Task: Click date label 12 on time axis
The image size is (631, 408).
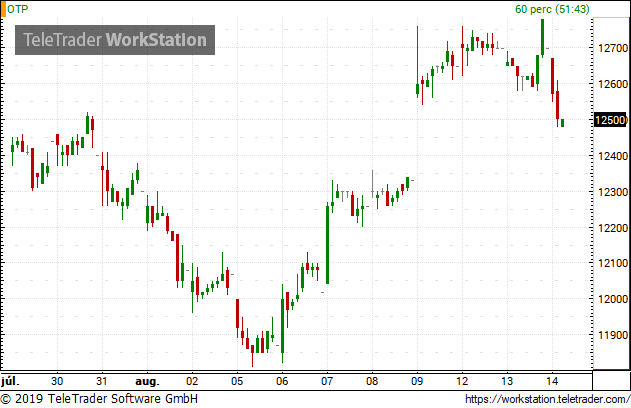Action: [x=462, y=381]
